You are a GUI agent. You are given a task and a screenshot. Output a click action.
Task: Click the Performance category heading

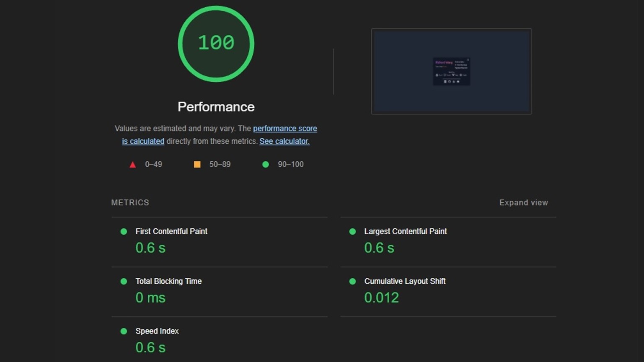tap(216, 107)
